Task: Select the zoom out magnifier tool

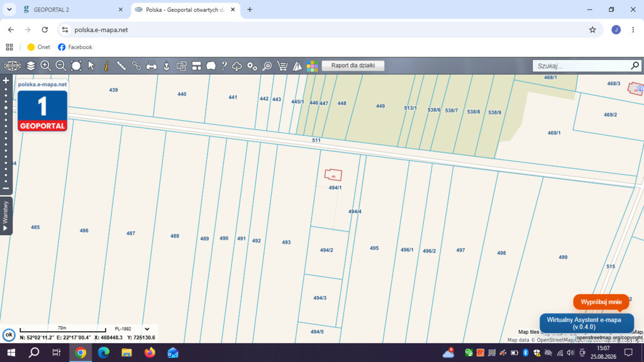Action: pos(61,65)
